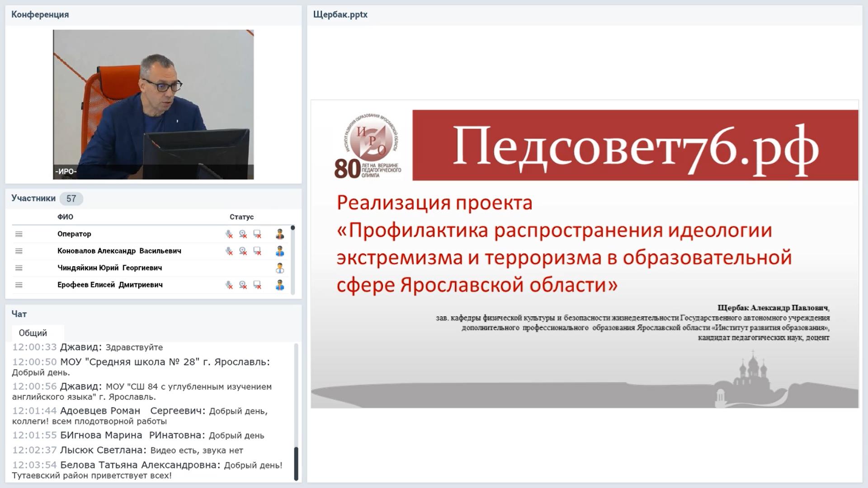Click chat message from Белова Татьяна Александровна
868x488 pixels.
(147, 470)
